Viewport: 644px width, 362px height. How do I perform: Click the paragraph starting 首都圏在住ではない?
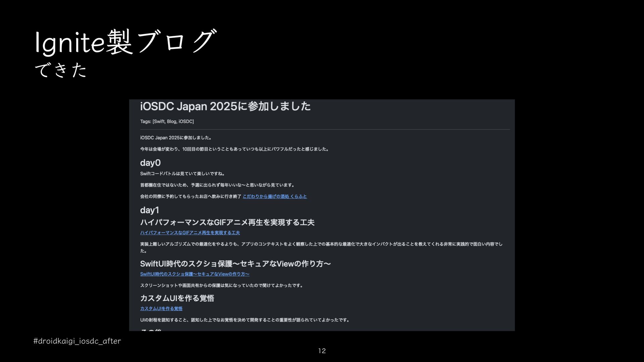(217, 185)
